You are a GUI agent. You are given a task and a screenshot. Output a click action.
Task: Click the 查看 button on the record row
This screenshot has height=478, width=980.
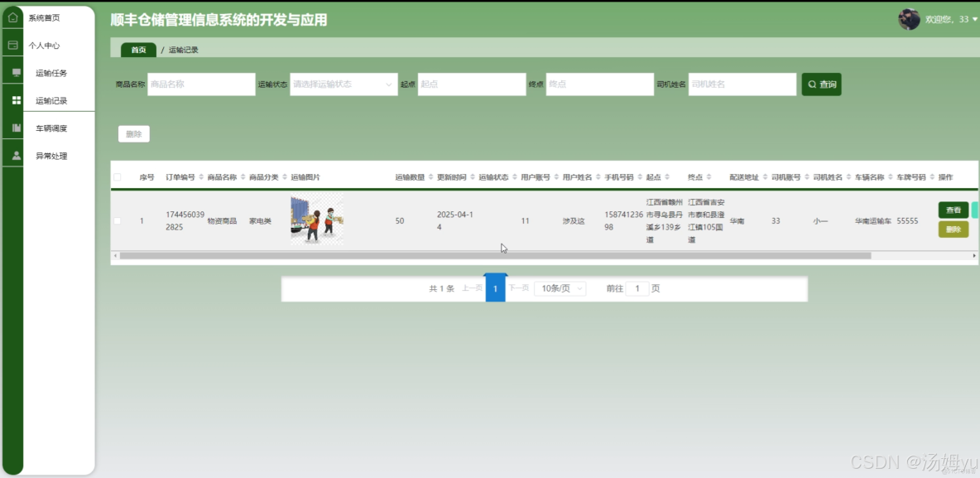[953, 210]
